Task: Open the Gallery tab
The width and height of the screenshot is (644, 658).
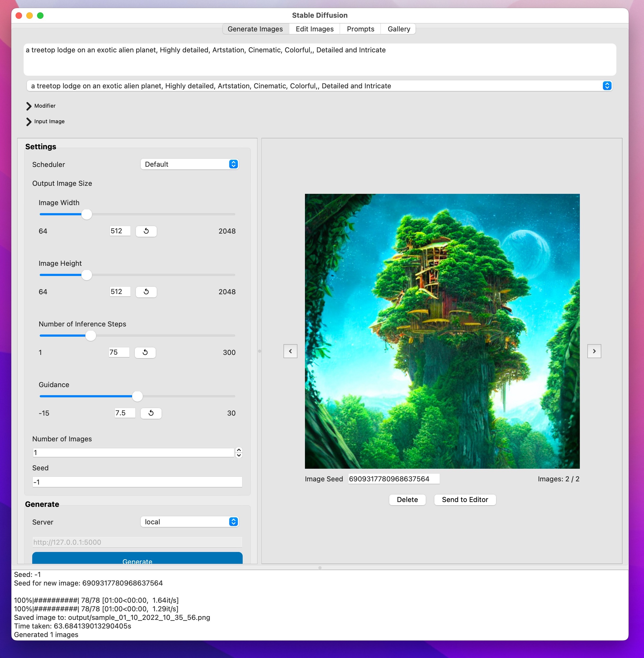Action: (x=398, y=29)
